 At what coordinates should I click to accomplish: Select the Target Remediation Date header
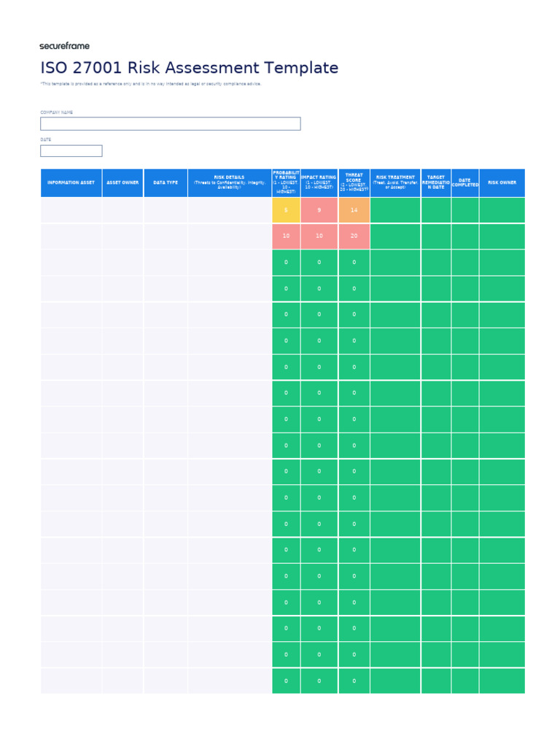click(x=435, y=183)
